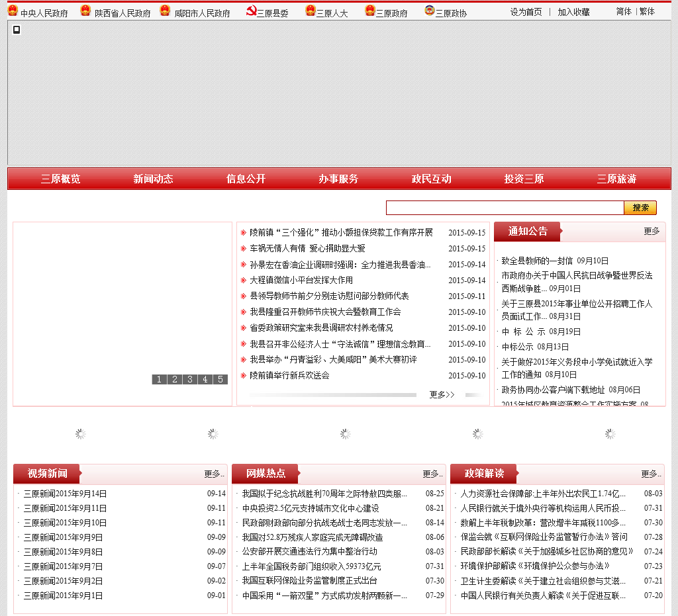Click the last loading thumbnail in the carousel
Screen dimensions: 678x616
tap(610, 433)
